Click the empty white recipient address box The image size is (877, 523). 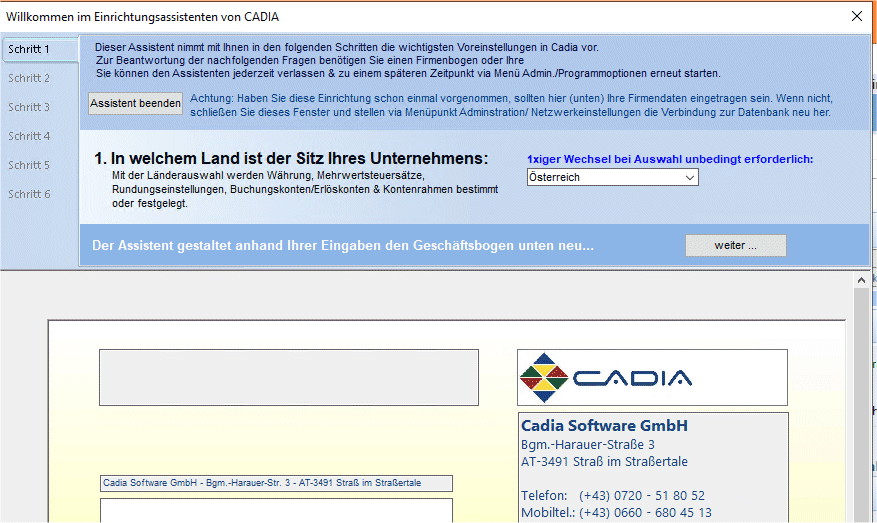(276, 511)
